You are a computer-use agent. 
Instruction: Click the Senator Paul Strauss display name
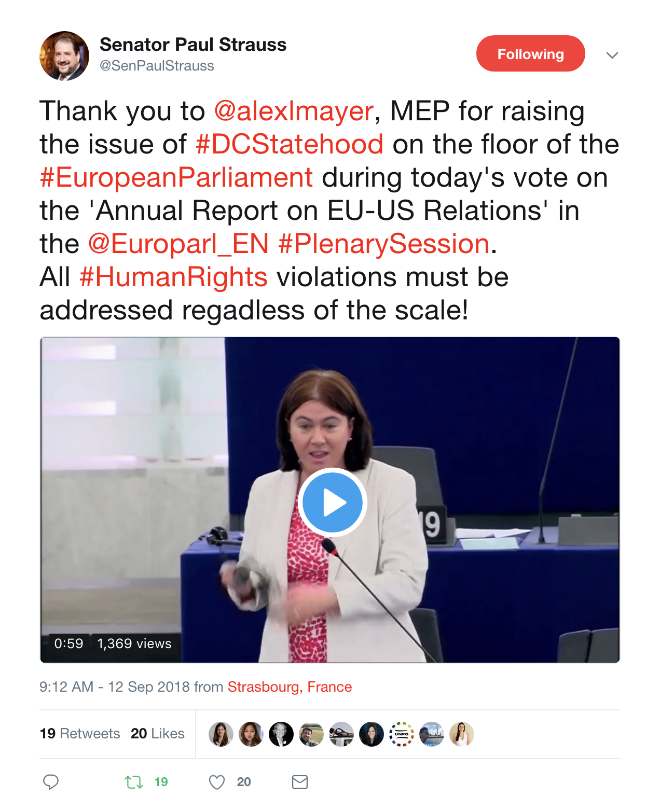click(x=193, y=45)
